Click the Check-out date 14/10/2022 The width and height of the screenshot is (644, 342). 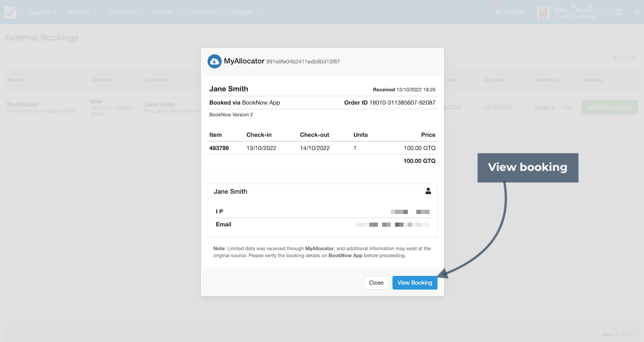pos(315,148)
